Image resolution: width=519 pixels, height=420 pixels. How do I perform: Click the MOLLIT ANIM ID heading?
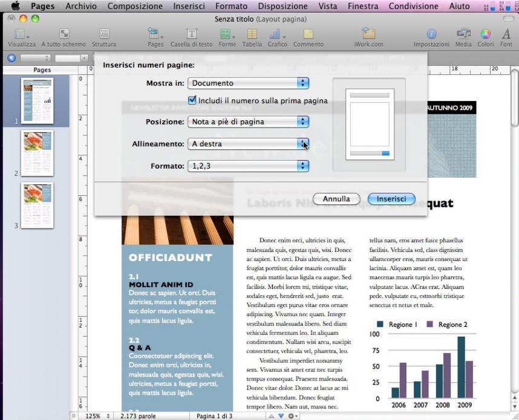(x=161, y=285)
